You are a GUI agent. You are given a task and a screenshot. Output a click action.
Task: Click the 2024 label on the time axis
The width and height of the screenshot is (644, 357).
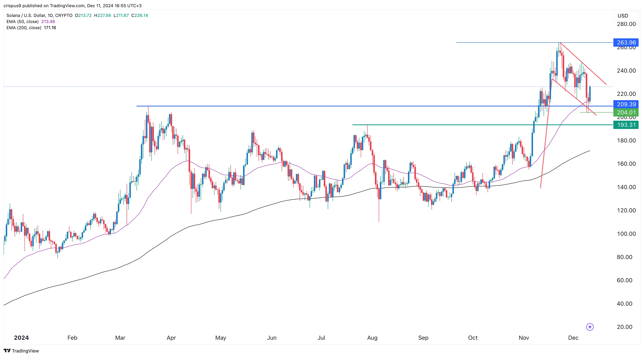click(x=21, y=338)
